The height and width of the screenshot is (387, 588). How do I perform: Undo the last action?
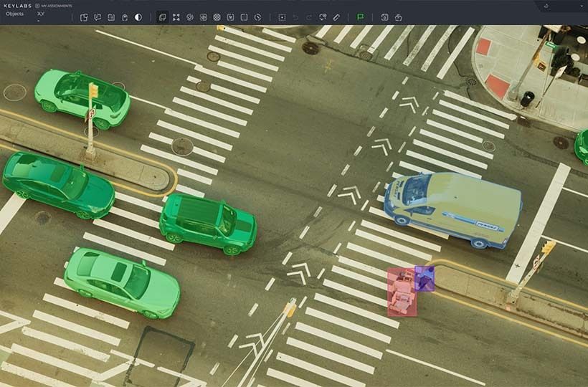pos(295,17)
